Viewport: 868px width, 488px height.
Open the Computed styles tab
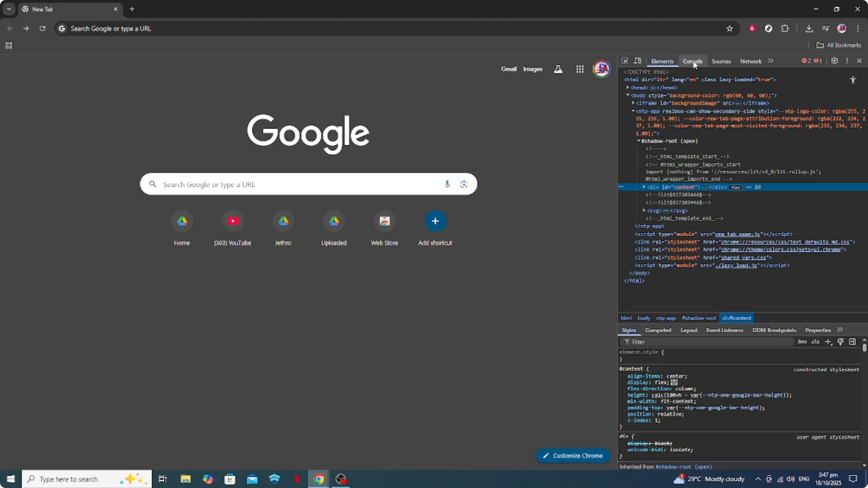(x=658, y=330)
